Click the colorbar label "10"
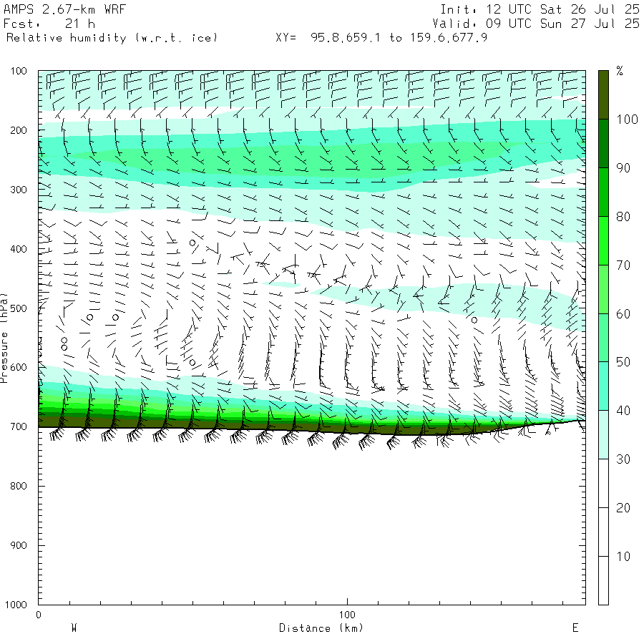 coord(623,557)
